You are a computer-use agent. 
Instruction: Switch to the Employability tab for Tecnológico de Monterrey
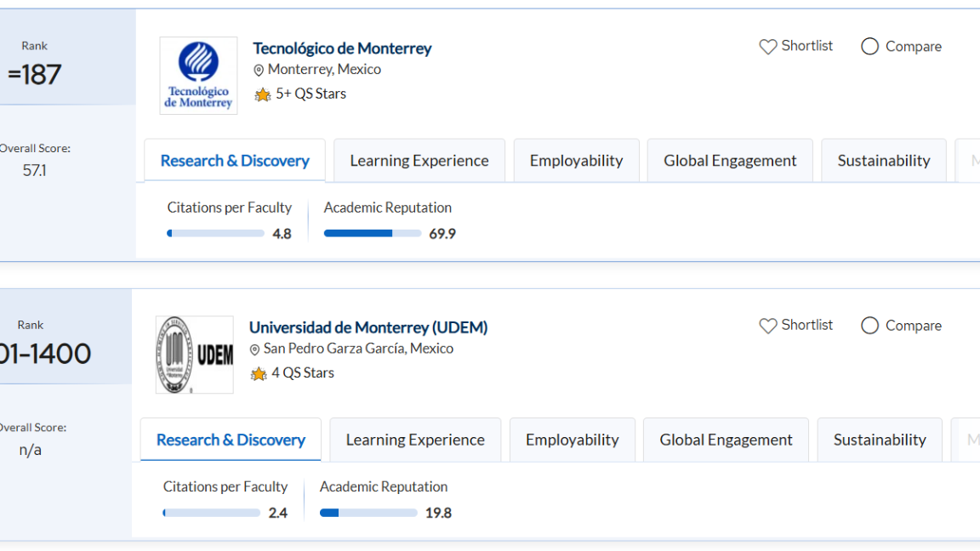click(576, 160)
